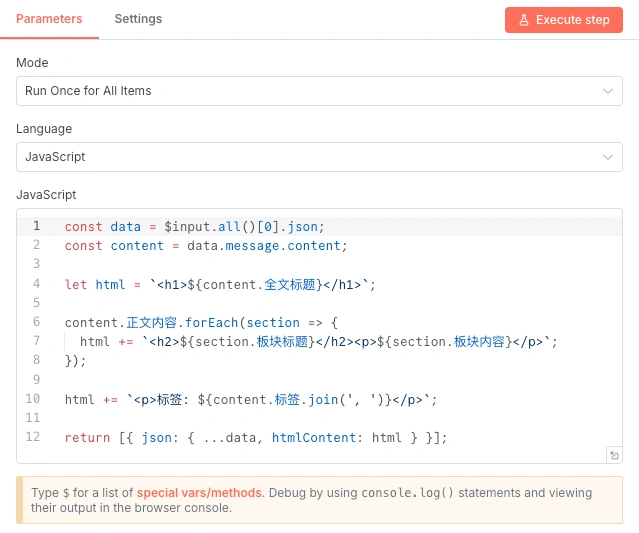Open the special vars/methods link
This screenshot has height=533, width=639.
point(200,493)
